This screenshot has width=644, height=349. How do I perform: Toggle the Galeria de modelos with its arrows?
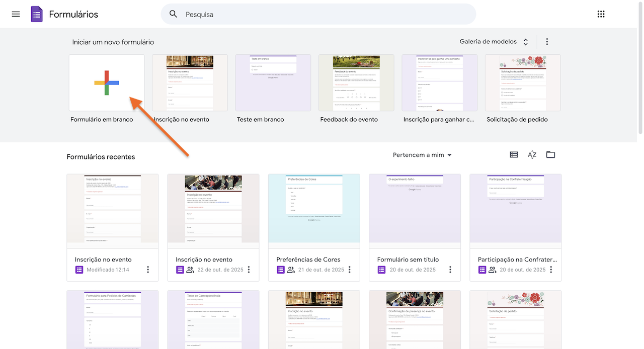(x=525, y=41)
